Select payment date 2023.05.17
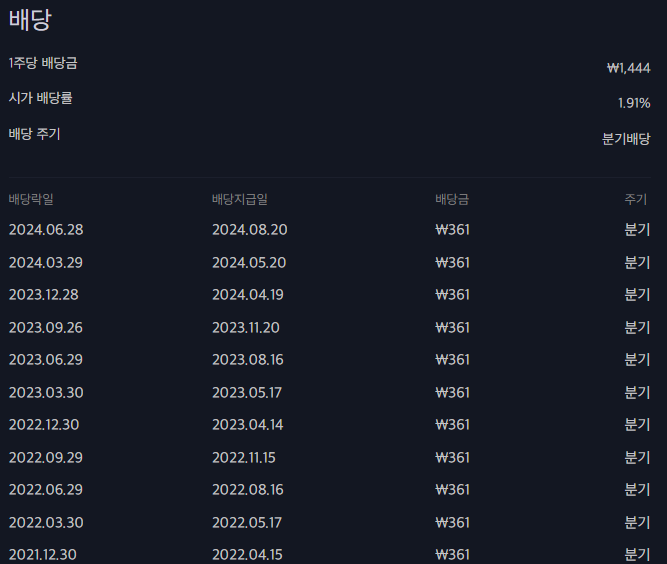Screen dimensions: 667x564 [x=247, y=393]
